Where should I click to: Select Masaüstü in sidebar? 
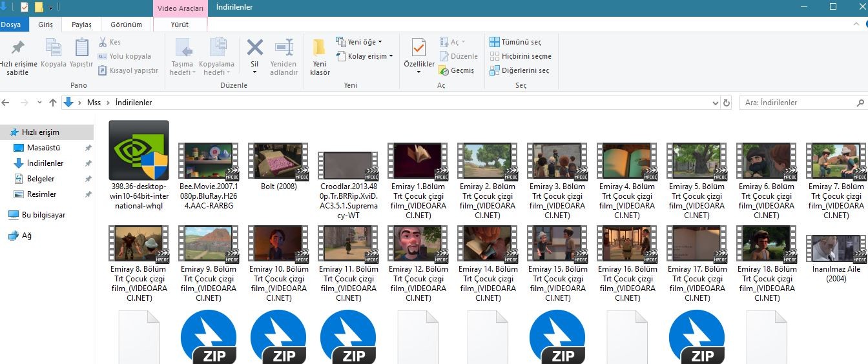(46, 148)
